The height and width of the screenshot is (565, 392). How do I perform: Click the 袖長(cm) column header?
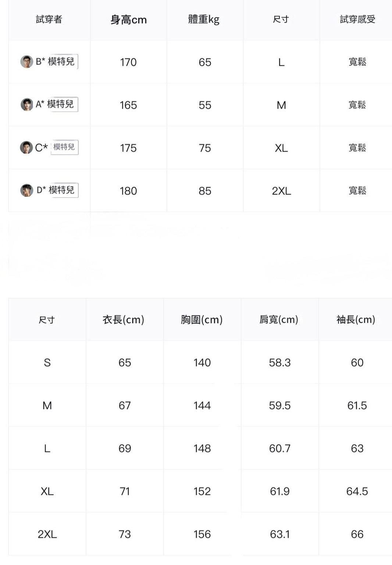click(356, 319)
